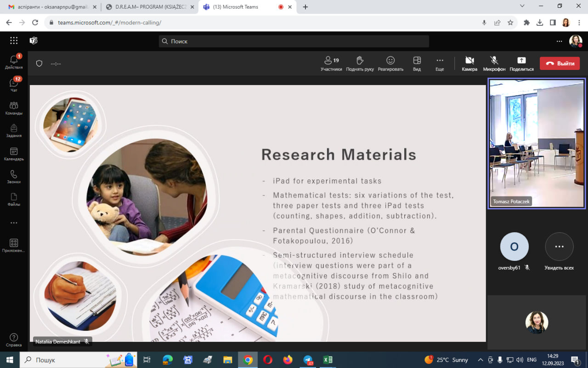Click the ENG language indicator
588x368 pixels.
pos(531,360)
